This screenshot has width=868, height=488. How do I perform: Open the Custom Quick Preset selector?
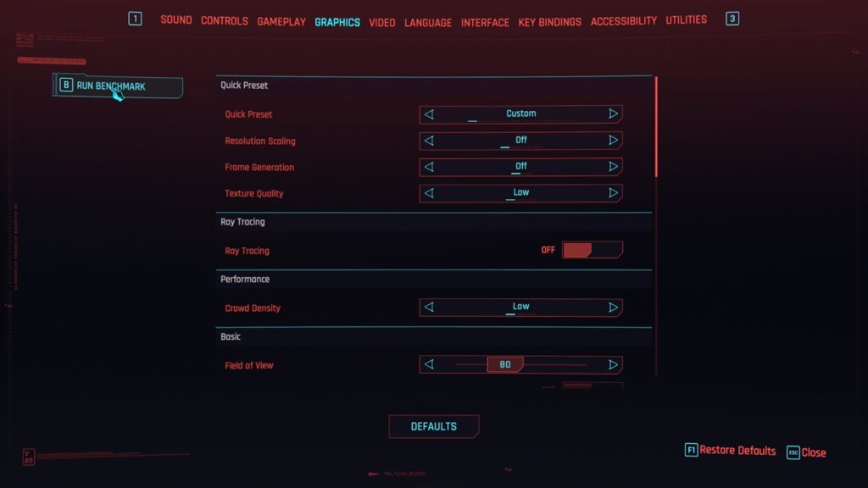tap(521, 114)
